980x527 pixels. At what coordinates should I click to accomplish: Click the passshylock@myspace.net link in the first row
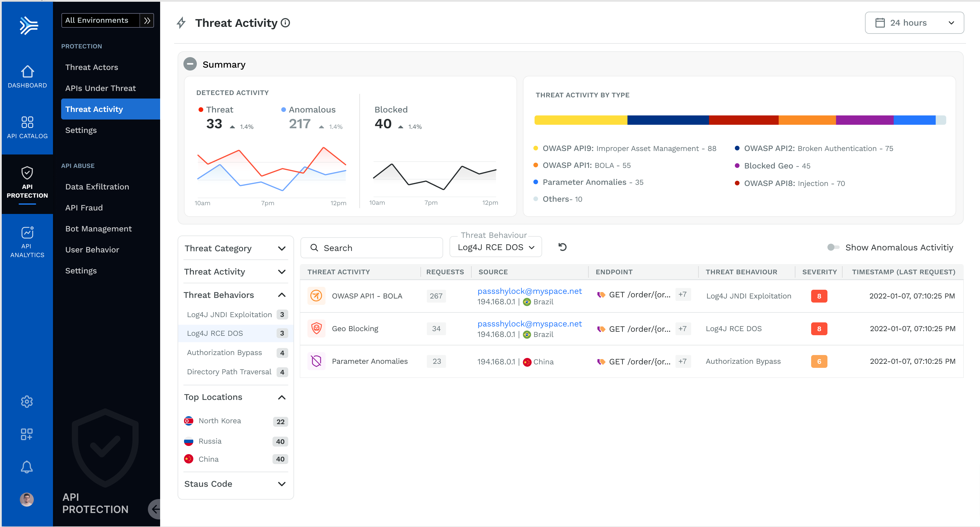[x=530, y=291]
